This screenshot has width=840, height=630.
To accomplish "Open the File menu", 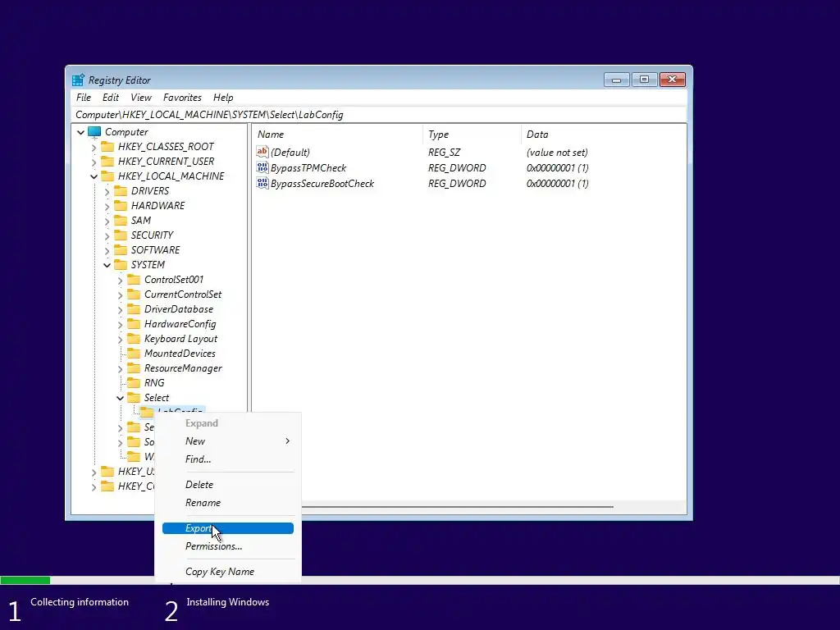I will (x=84, y=98).
